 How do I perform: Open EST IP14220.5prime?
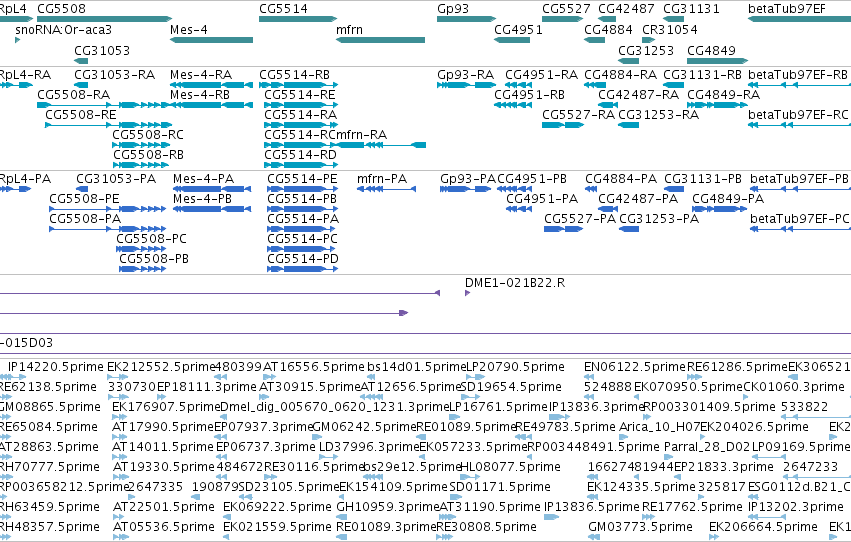55,367
